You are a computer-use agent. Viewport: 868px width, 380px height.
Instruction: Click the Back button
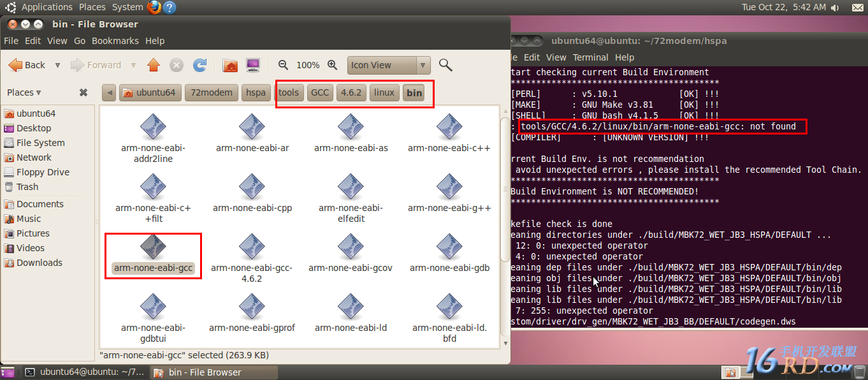27,65
